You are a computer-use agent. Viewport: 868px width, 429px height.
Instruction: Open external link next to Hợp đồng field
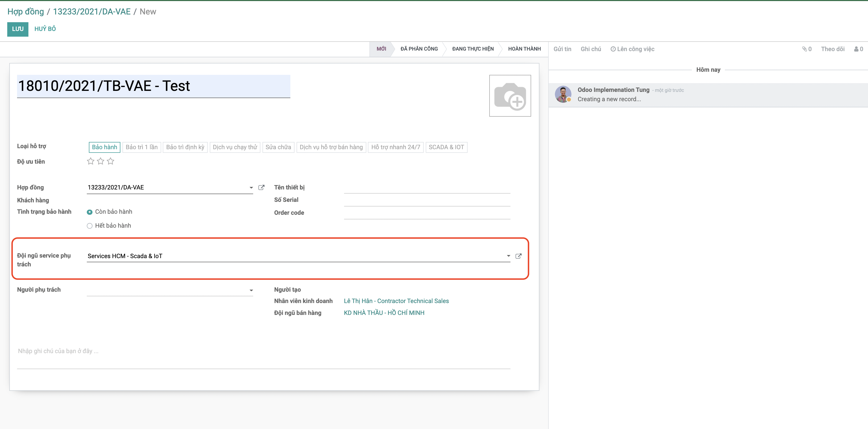(261, 188)
